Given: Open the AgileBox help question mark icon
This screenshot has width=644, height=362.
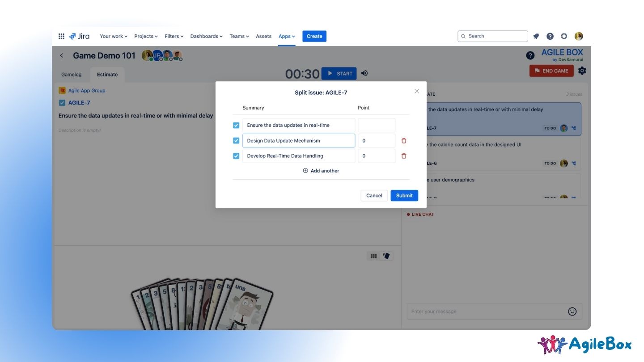Looking at the screenshot, I should tap(530, 55).
